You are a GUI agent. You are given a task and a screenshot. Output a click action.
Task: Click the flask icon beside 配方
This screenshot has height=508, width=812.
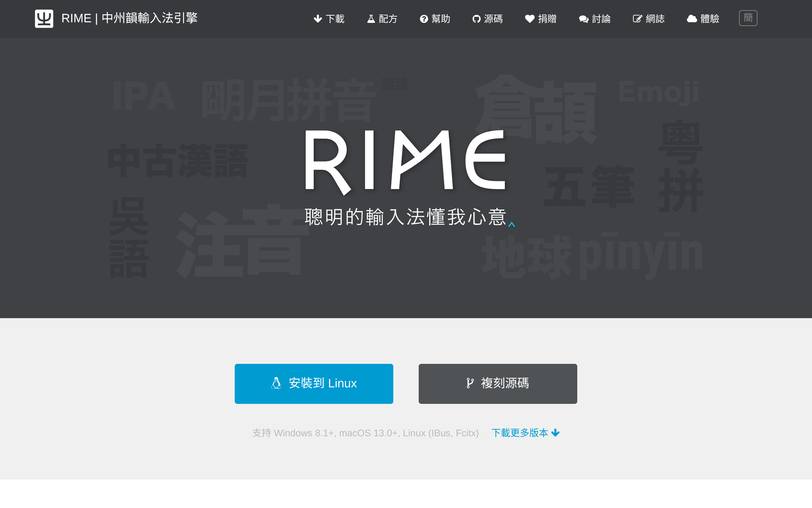[x=371, y=19]
